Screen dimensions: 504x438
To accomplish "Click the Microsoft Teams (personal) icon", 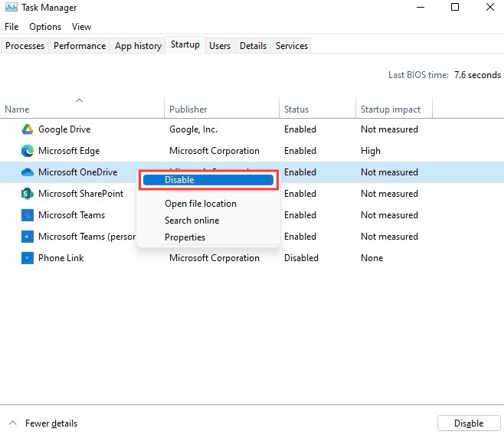I will point(28,237).
